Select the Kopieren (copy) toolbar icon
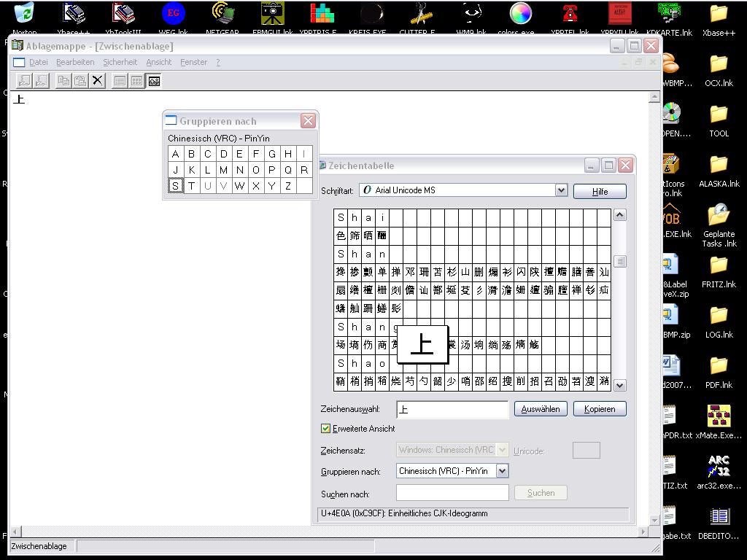Viewport: 747px width, 560px height. [64, 80]
